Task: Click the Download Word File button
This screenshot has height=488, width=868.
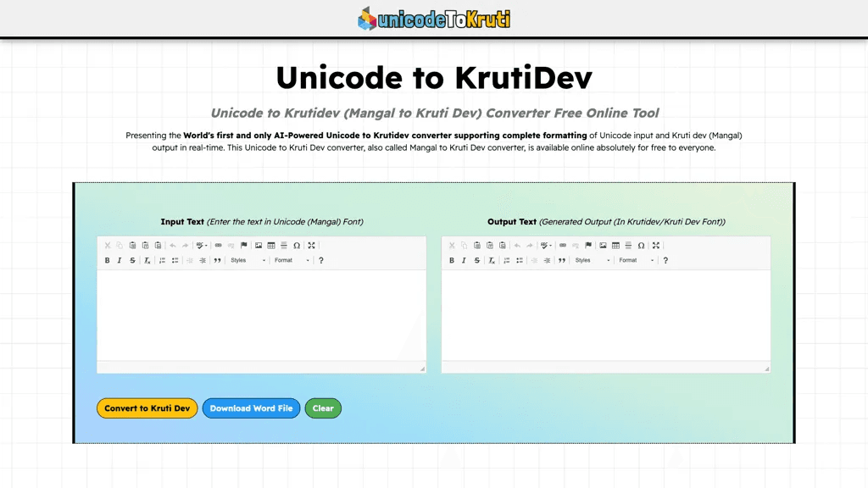Action: (251, 408)
